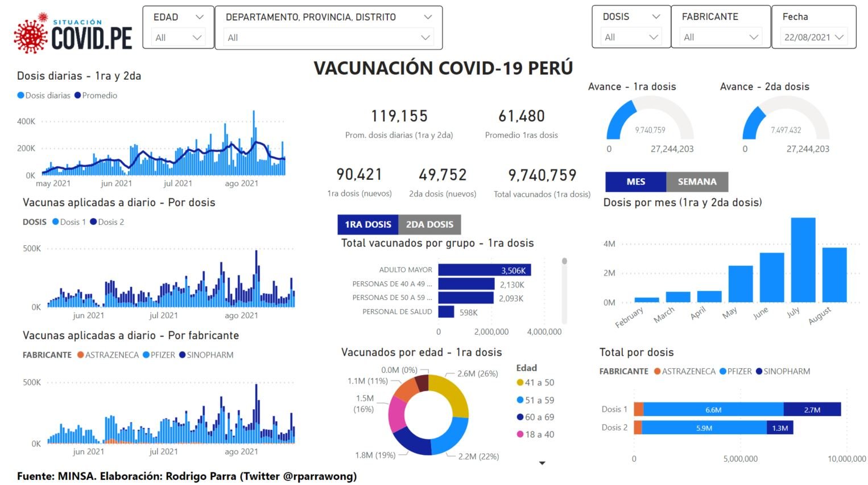Click the Dosis 2 legend dot
Screen dimensions: 868x485
pyautogui.click(x=93, y=222)
